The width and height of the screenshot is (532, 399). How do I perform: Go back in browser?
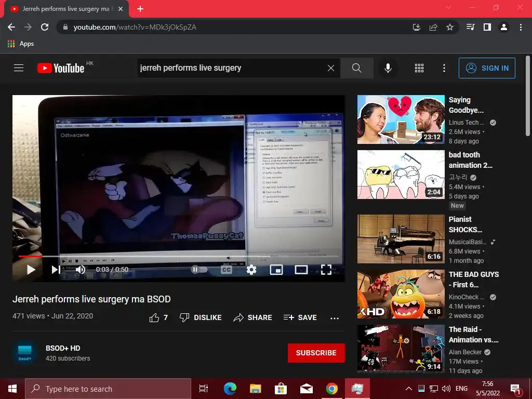pyautogui.click(x=11, y=27)
